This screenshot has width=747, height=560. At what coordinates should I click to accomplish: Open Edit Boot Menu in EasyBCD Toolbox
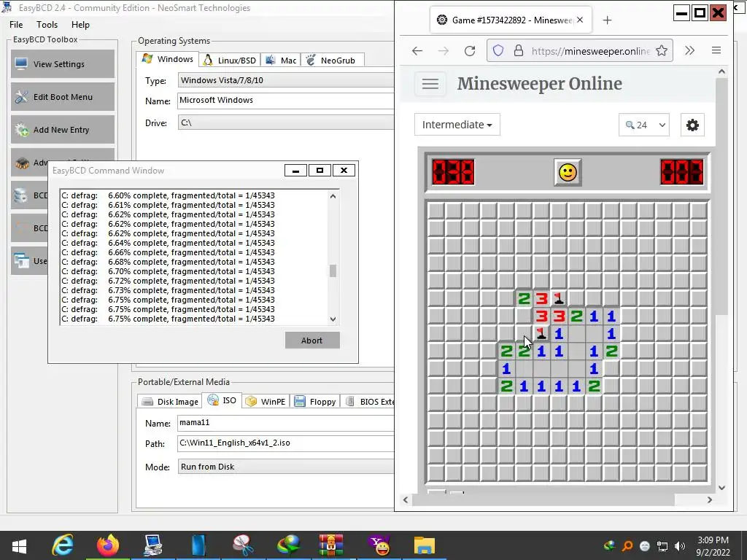point(63,97)
